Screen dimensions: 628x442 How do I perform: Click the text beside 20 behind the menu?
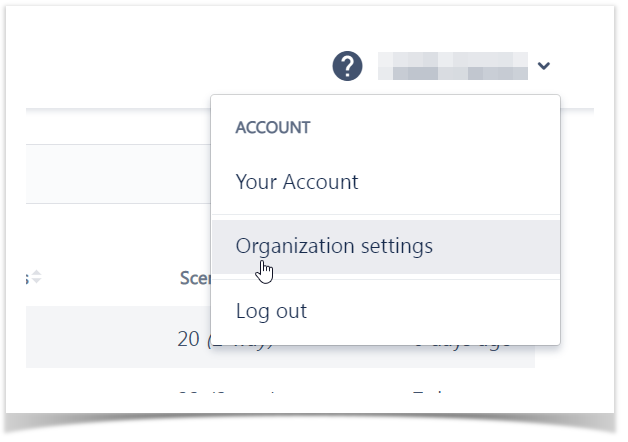240,343
